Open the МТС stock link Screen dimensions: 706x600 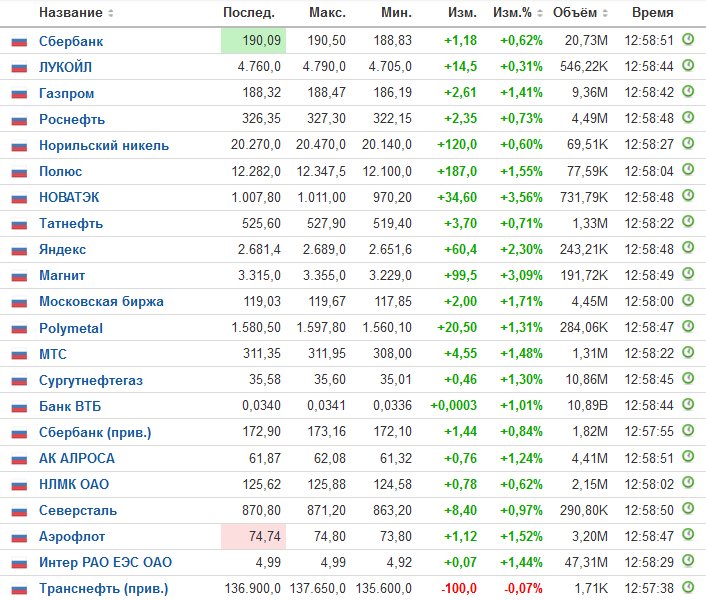(x=53, y=354)
